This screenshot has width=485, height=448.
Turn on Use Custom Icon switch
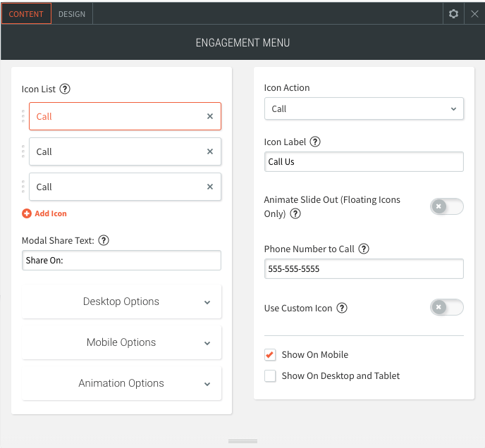(x=446, y=307)
